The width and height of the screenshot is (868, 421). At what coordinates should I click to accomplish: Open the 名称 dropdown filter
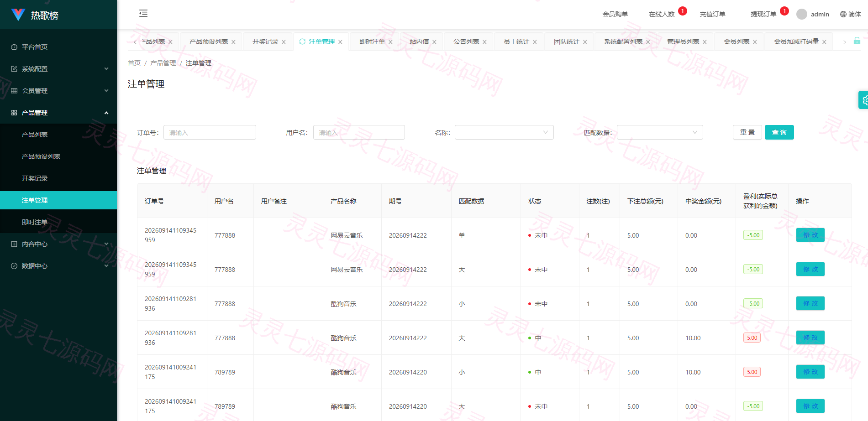(504, 132)
